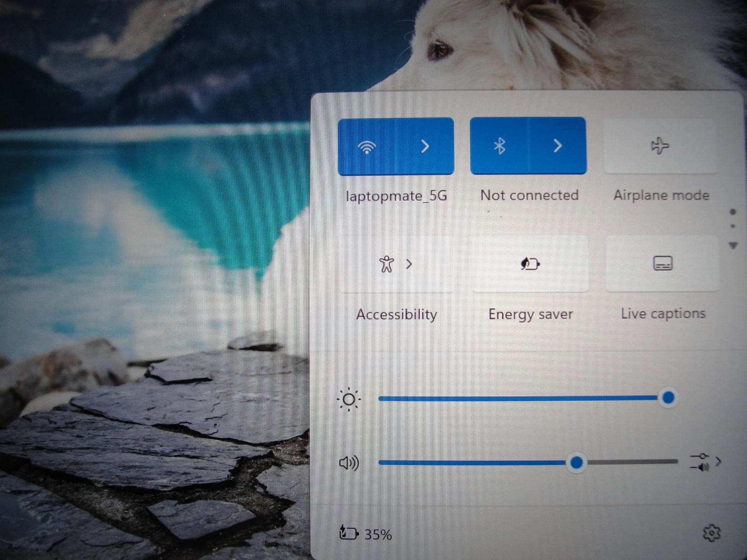Click the laptopmate_5G network label
Screen dimensions: 747x560
pos(396,196)
